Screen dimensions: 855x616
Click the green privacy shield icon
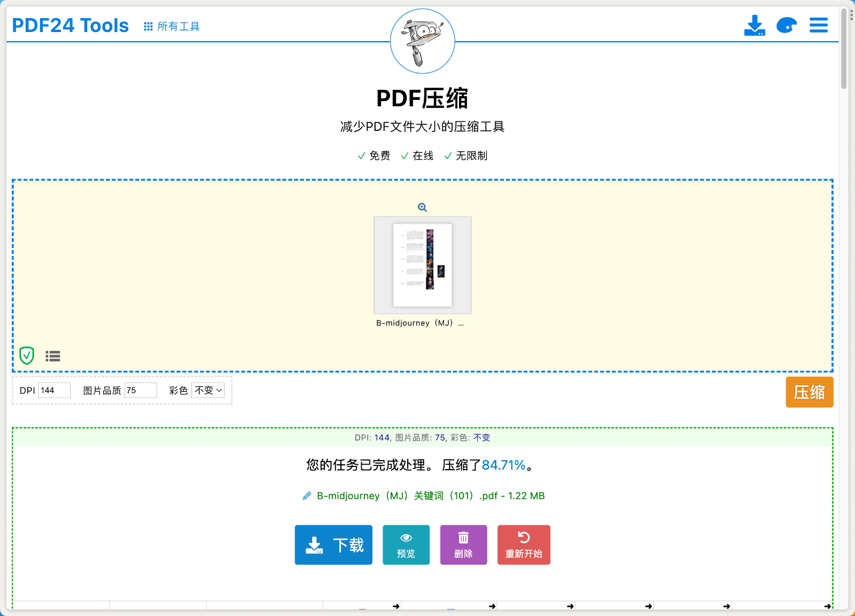coord(27,355)
